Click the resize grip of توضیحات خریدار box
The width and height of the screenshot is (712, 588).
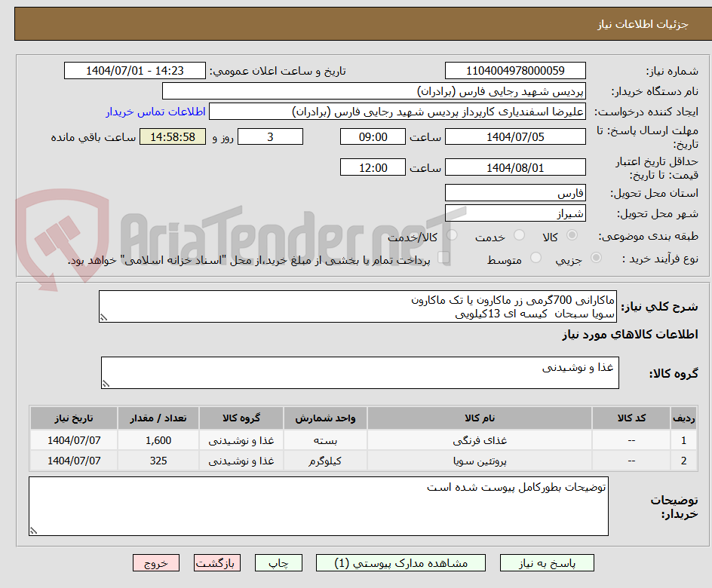coord(32,531)
